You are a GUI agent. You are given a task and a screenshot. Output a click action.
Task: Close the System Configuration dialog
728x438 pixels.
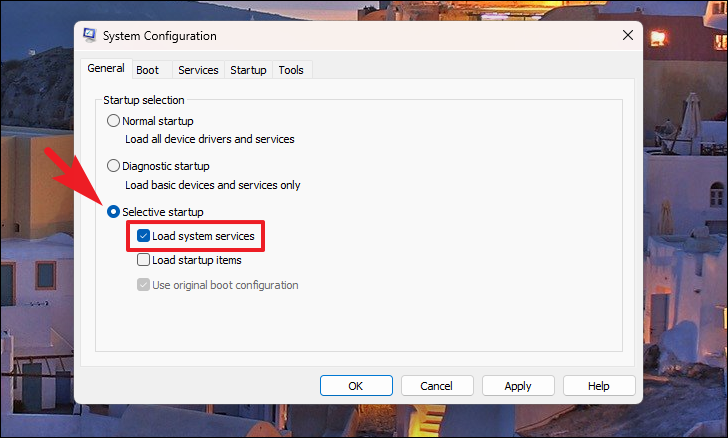tap(628, 35)
